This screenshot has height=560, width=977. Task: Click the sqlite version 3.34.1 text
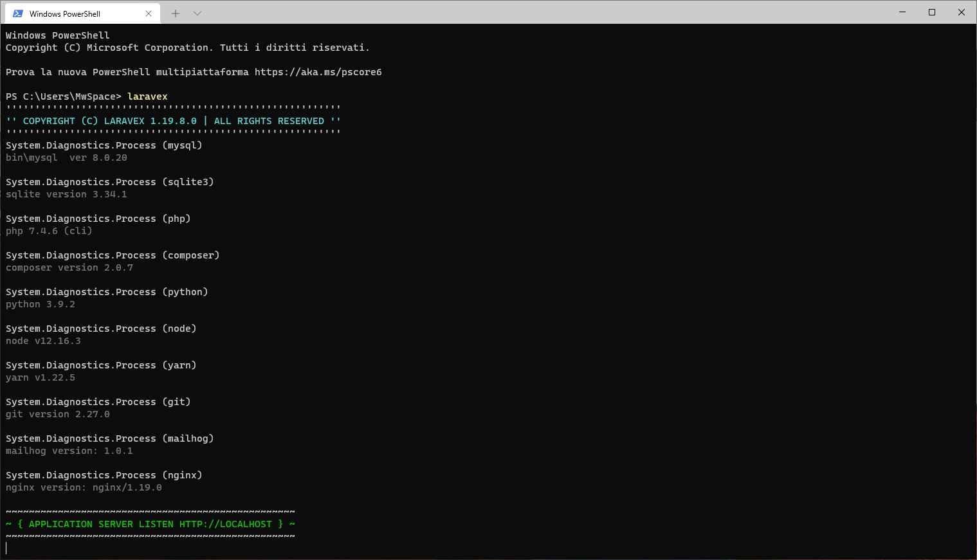point(66,194)
